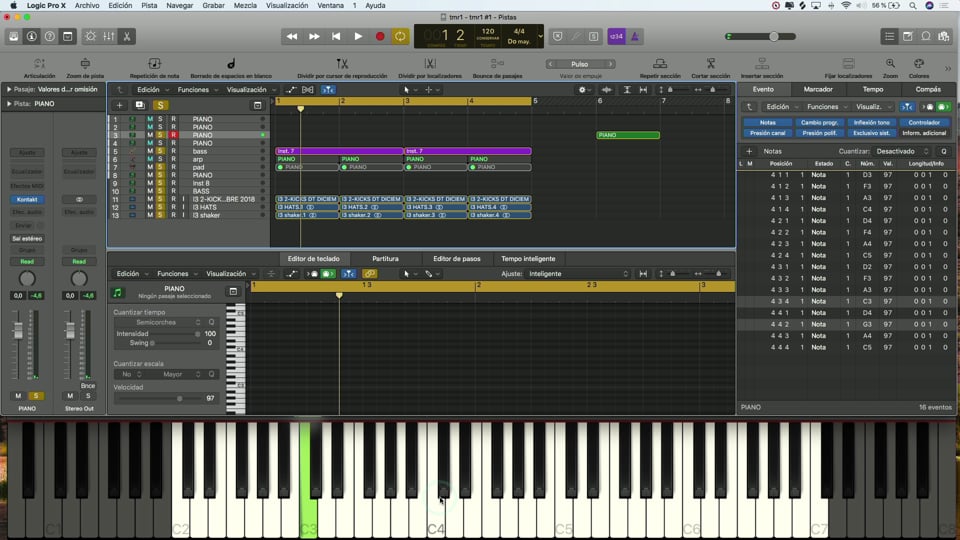Open the Note Pads button

[x=908, y=36]
